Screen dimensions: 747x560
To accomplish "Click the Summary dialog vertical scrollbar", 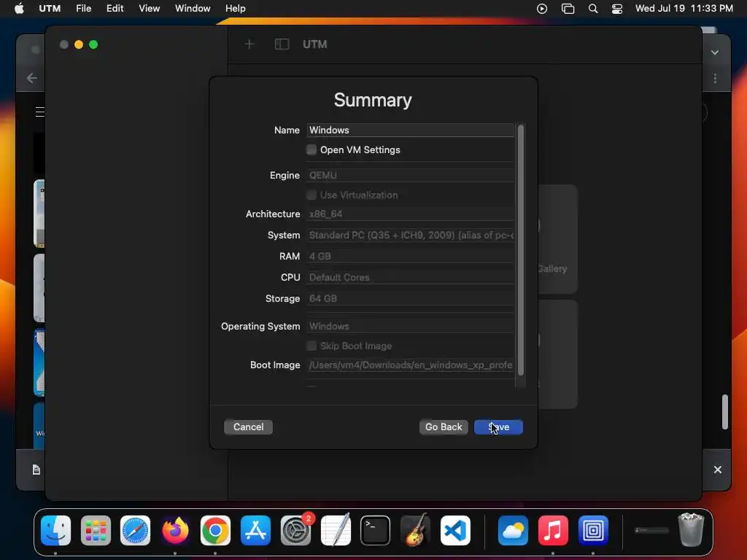I will (x=521, y=250).
